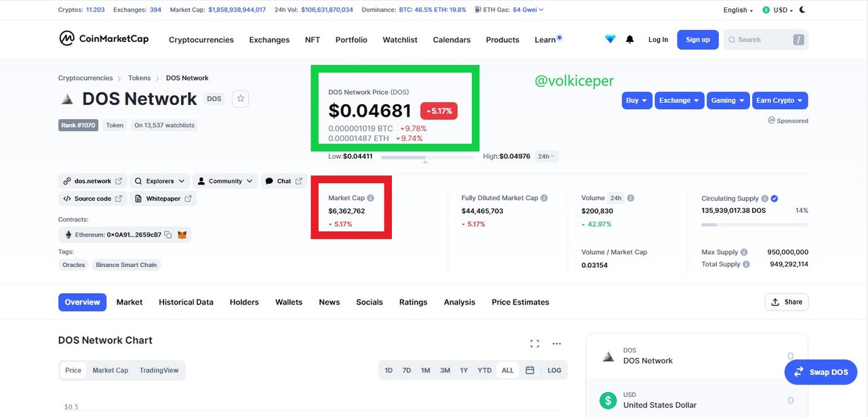The height and width of the screenshot is (417, 868).
Task: Open chart more options ellipsis
Action: pyautogui.click(x=557, y=344)
